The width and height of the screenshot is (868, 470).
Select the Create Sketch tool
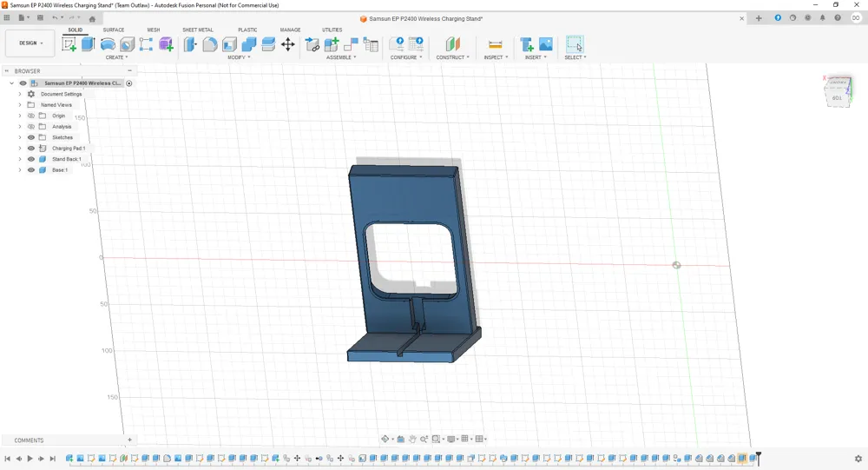(69, 44)
